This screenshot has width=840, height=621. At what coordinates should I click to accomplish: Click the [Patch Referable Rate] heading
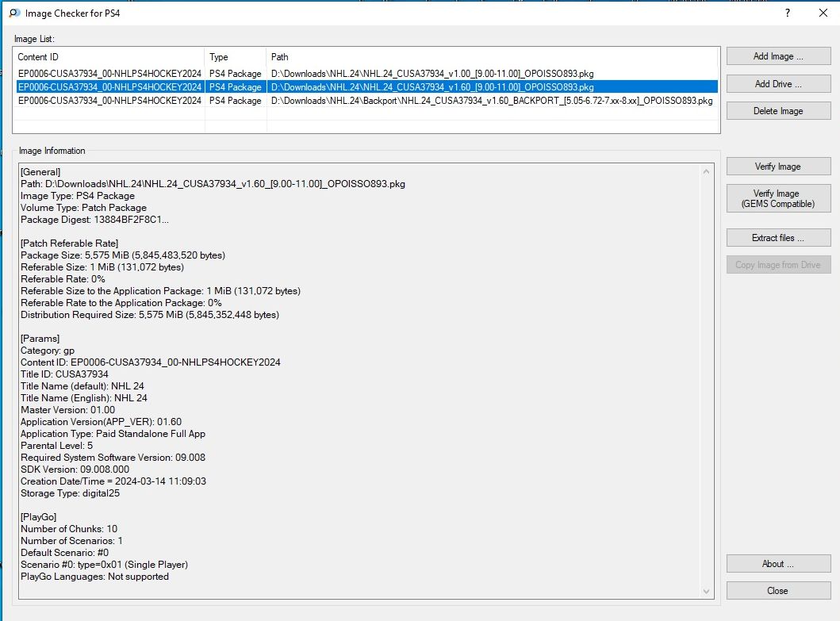tap(70, 243)
